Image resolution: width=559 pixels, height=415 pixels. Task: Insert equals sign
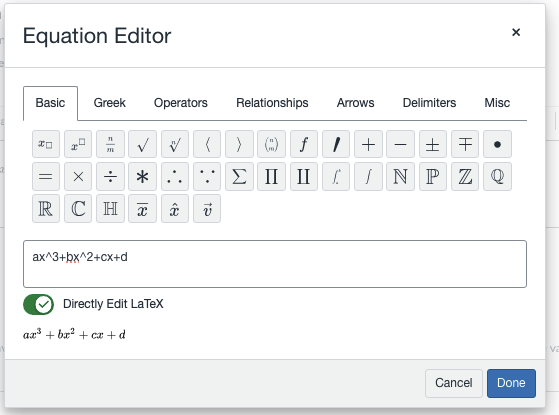[x=46, y=176]
